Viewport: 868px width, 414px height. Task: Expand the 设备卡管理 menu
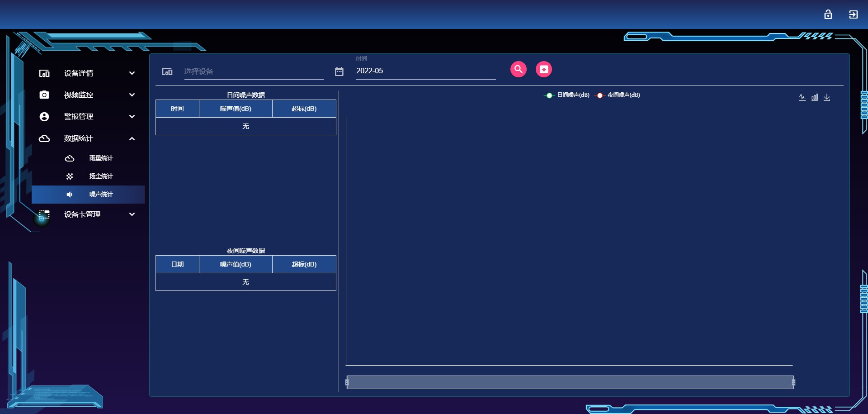pos(87,214)
